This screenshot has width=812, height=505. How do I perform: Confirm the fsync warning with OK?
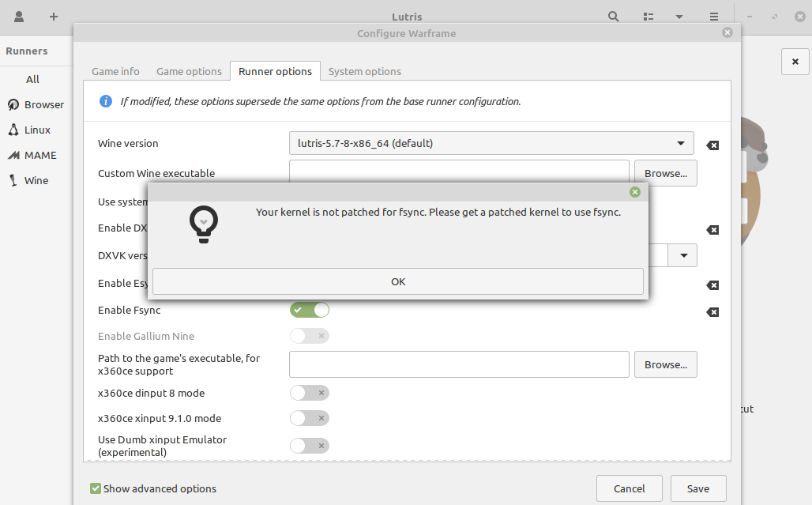[398, 282]
